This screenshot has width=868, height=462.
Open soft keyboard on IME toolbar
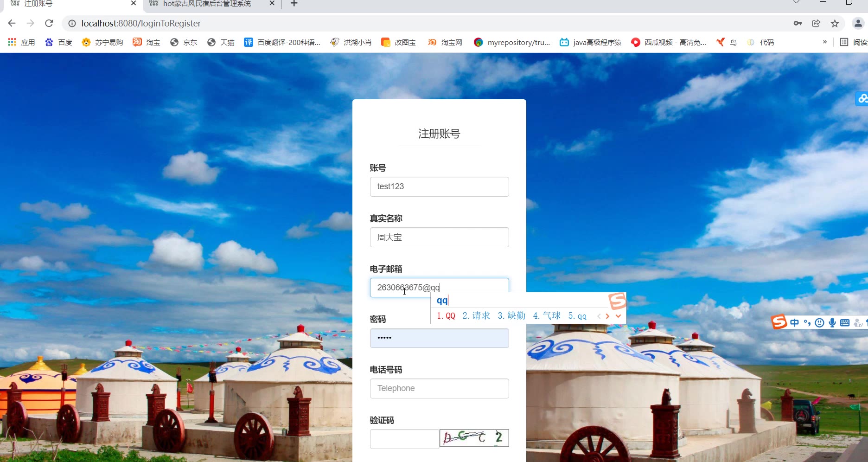click(845, 323)
